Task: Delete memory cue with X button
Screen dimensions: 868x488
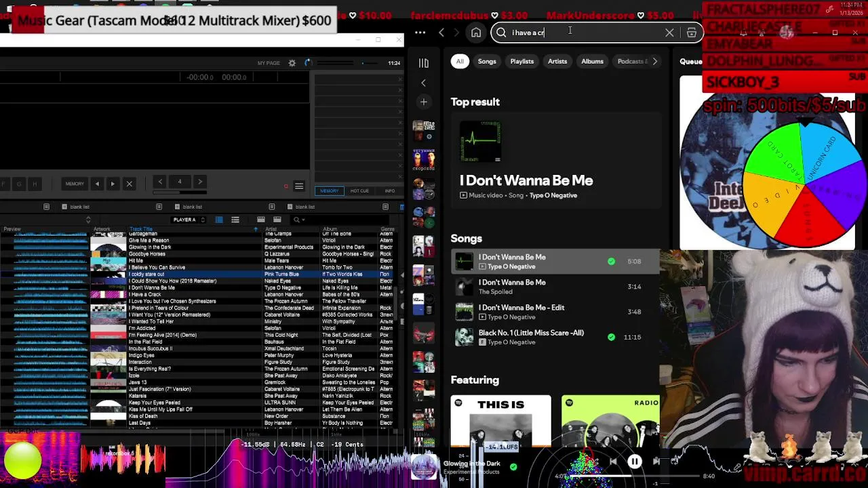Action: click(129, 184)
